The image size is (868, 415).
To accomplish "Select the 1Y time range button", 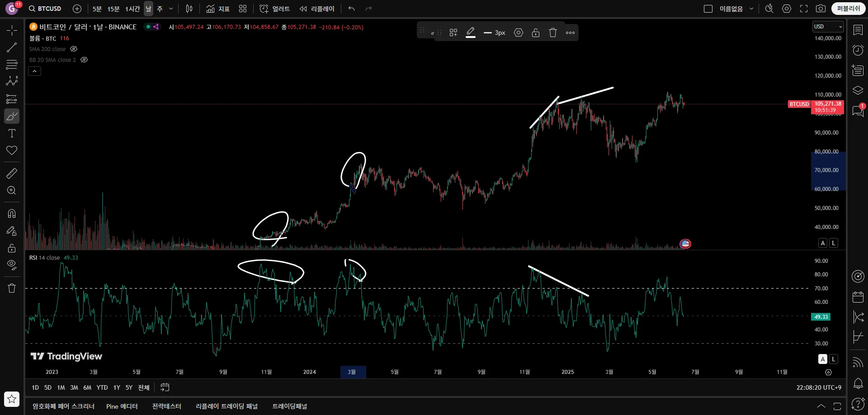I will [x=117, y=387].
